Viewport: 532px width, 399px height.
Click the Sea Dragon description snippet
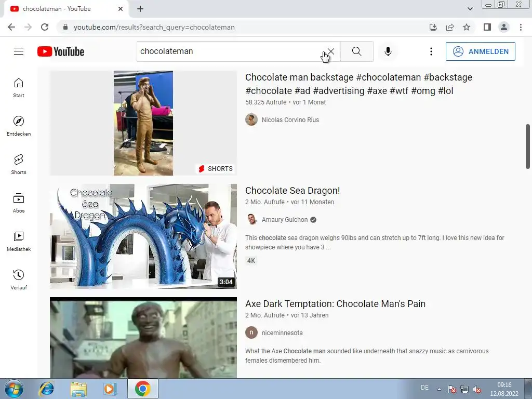(375, 243)
